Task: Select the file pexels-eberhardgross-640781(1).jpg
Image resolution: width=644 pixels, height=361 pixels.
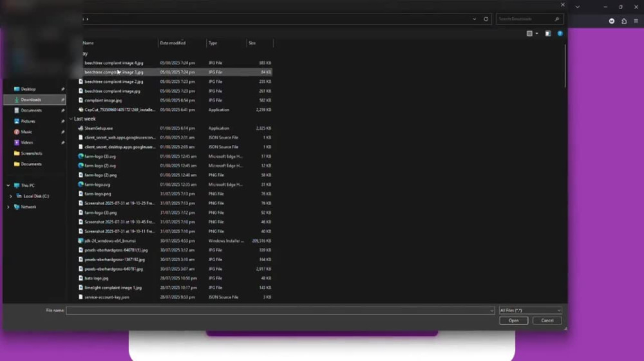Action: (175, 250)
